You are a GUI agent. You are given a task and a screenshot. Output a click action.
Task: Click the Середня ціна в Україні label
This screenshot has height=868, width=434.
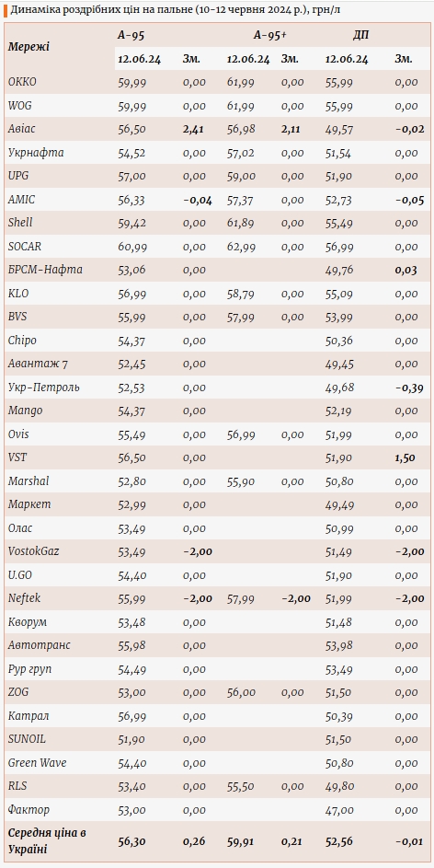(x=48, y=841)
